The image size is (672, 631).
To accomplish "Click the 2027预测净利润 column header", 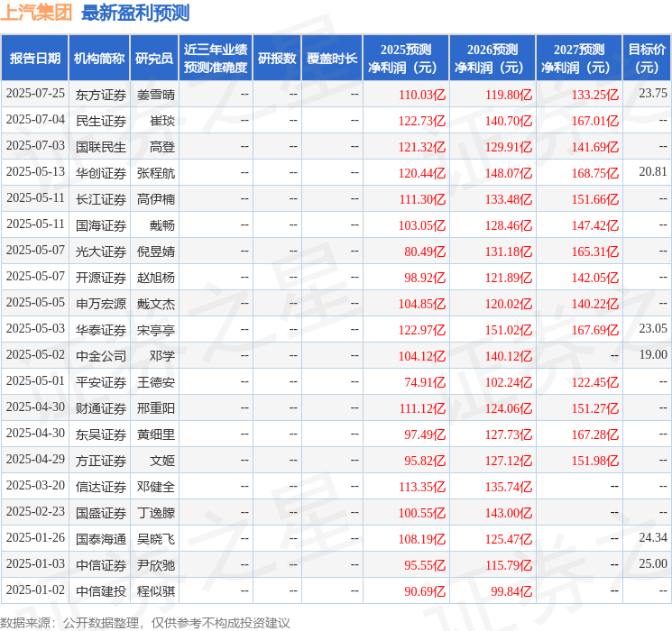I will [x=579, y=59].
